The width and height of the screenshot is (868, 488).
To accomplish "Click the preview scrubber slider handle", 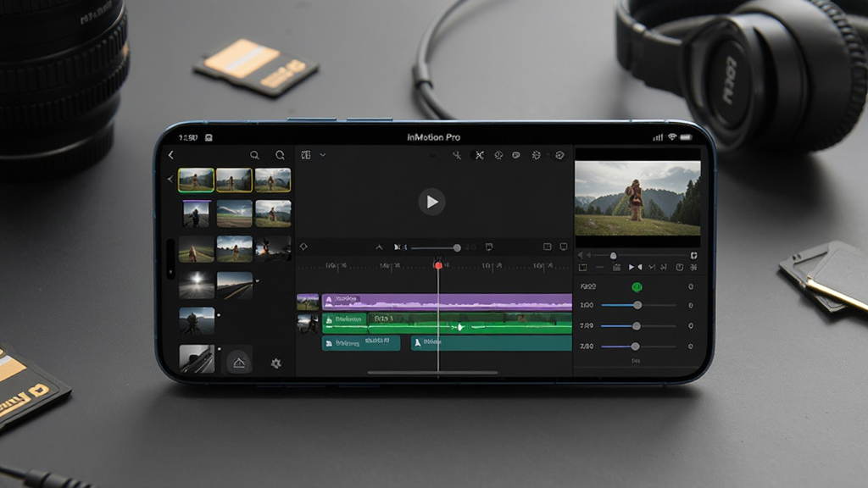I will click(614, 256).
